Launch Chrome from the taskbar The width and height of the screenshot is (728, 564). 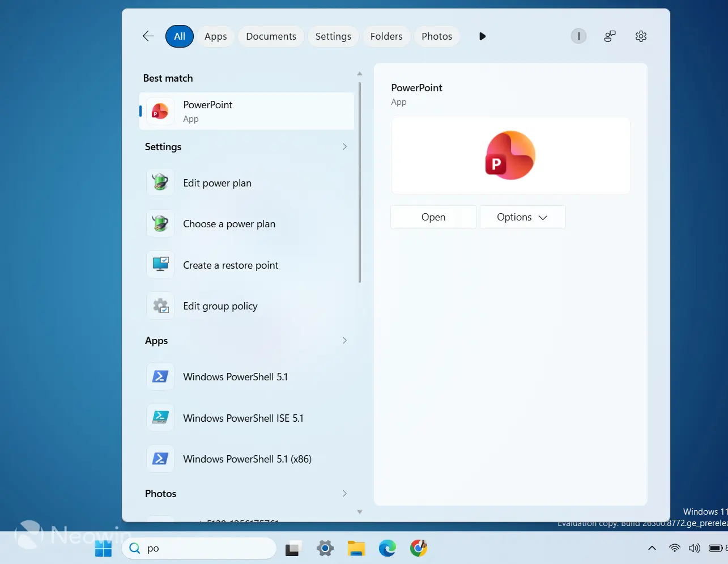[x=419, y=548]
